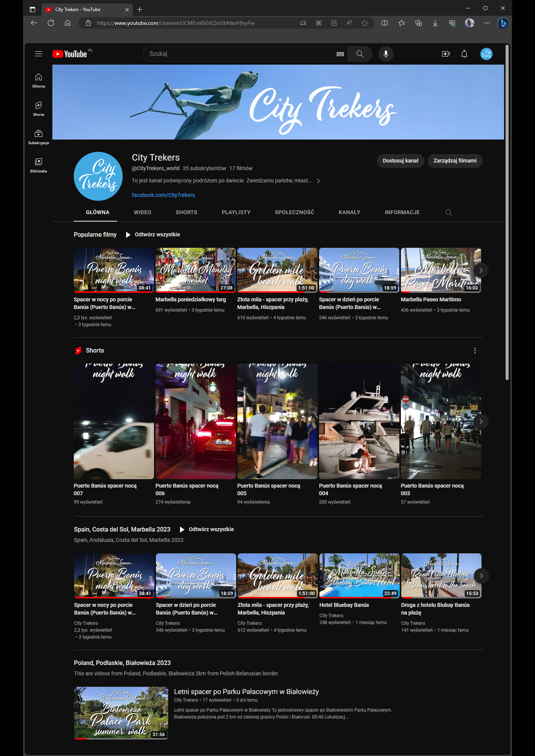This screenshot has width=535, height=756.
Task: Click the City Trekers channel avatar
Action: click(x=98, y=176)
